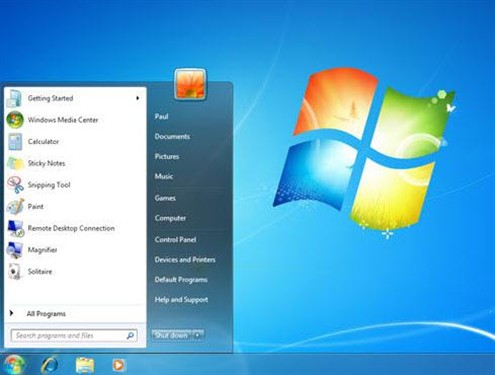Click the Shut down button
Screen dimensions: 495x375
click(x=172, y=335)
